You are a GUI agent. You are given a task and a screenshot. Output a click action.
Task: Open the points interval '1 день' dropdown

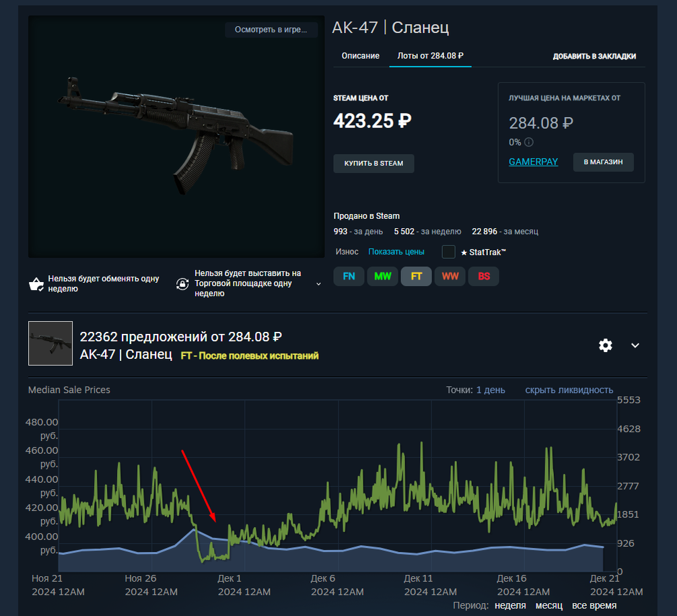tap(491, 390)
